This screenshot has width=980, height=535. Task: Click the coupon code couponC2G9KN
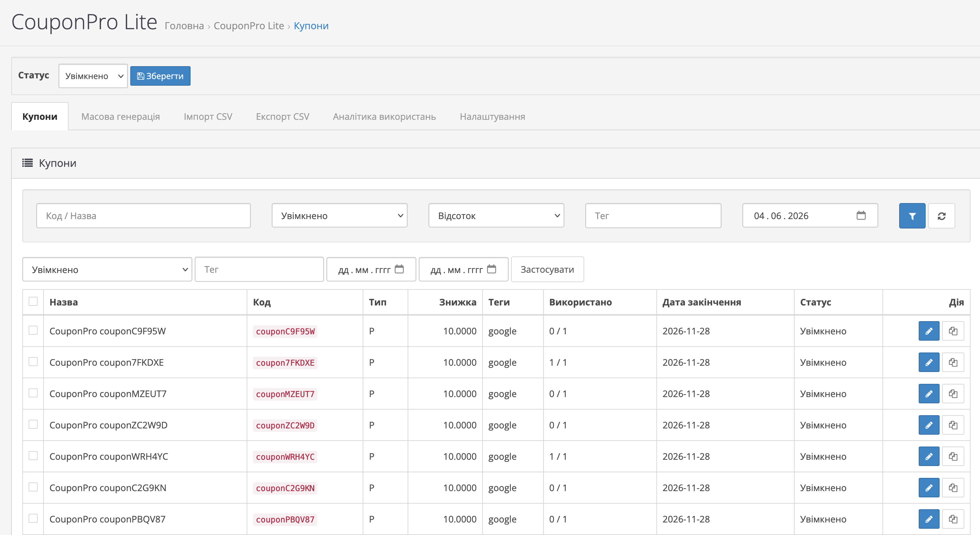pos(285,488)
